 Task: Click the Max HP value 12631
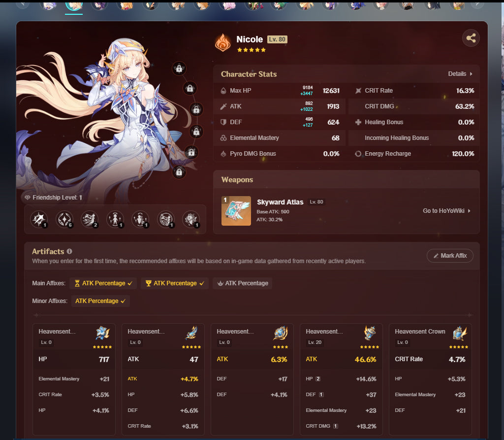(331, 91)
